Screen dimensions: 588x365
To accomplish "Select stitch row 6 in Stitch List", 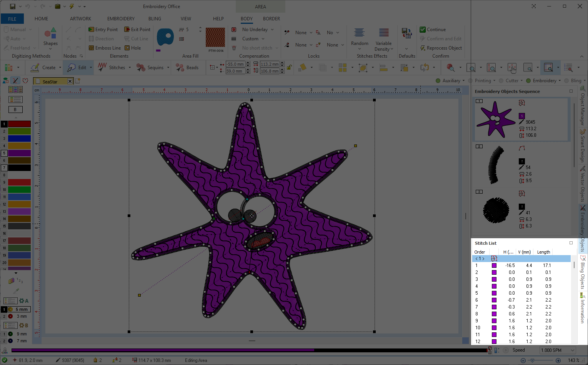I will pos(521,300).
